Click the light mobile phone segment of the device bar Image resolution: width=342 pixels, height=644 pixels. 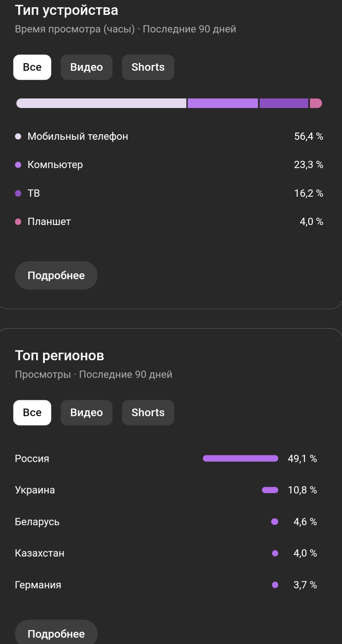coord(101,103)
